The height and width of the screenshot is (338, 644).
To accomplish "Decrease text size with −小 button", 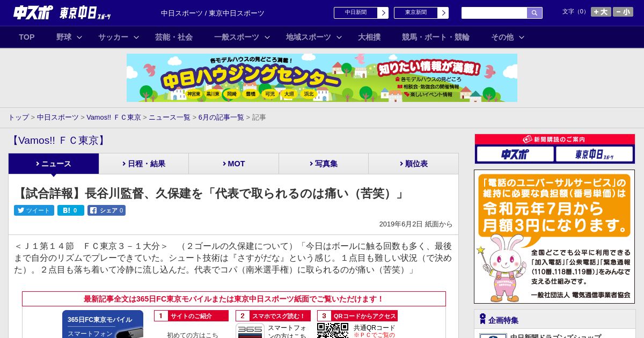I will (x=623, y=12).
